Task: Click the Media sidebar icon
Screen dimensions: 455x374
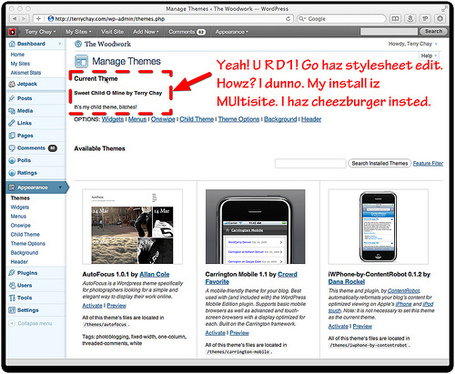Action: point(12,111)
